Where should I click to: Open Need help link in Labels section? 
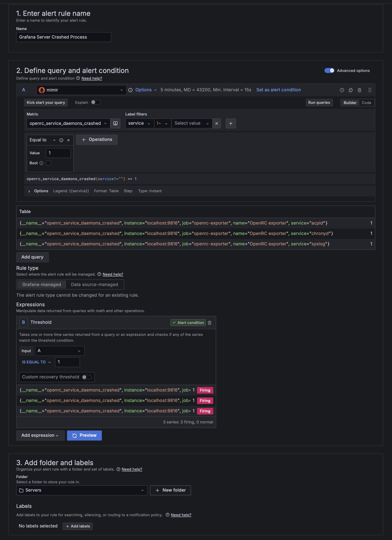coord(181,515)
